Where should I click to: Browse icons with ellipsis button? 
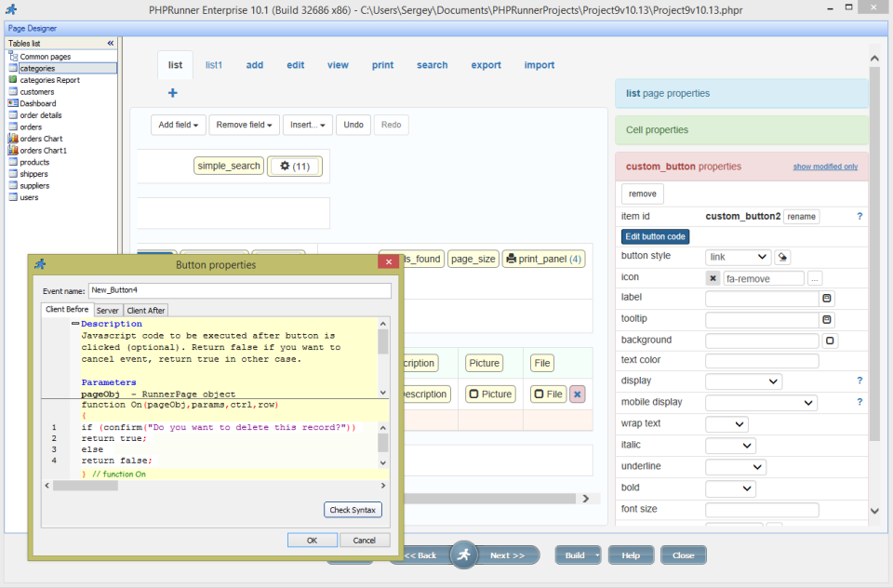[x=815, y=278]
